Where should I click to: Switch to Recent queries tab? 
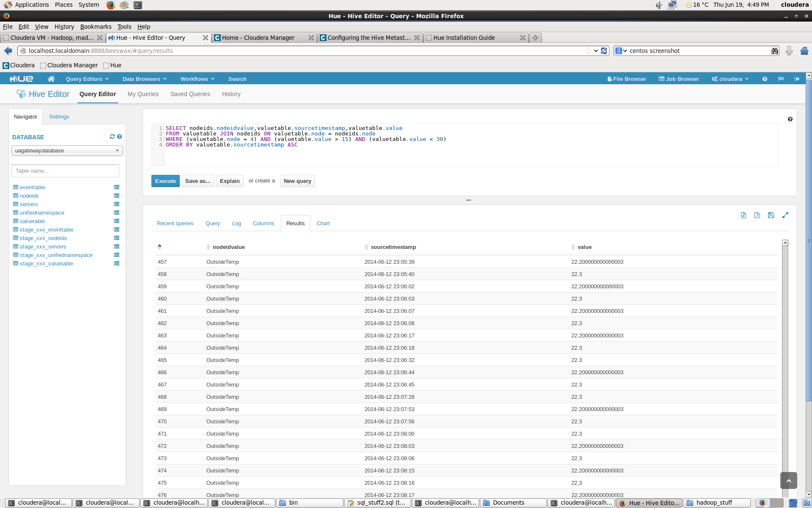[x=175, y=224]
